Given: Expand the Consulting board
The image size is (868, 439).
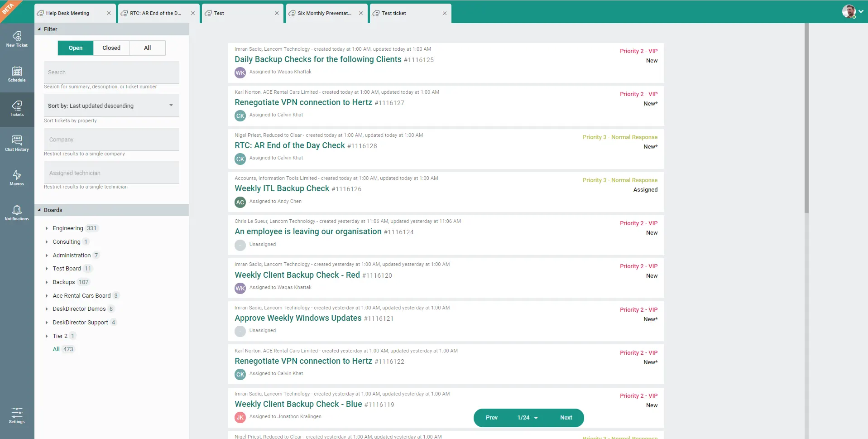Looking at the screenshot, I should 47,242.
